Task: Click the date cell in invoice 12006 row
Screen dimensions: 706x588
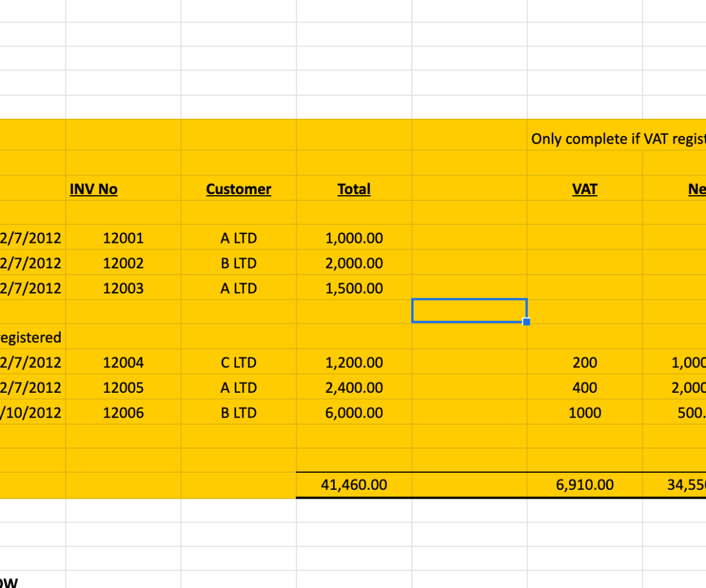Action: 32,413
